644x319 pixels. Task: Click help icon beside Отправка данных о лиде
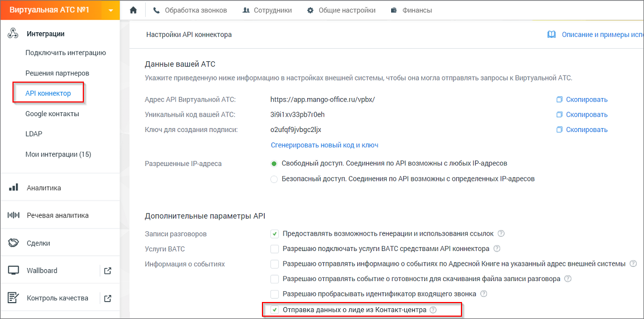(433, 310)
